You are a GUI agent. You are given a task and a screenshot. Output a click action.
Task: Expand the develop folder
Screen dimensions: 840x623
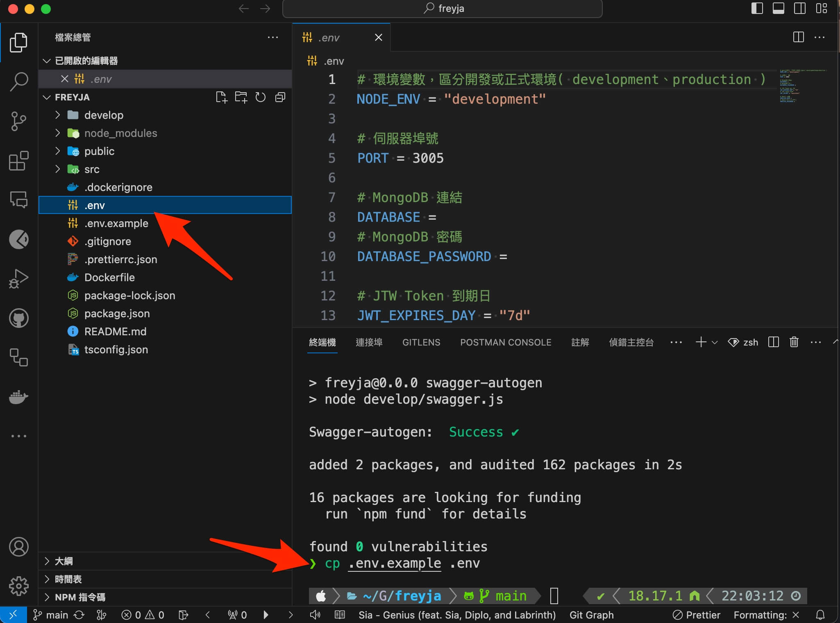point(58,115)
